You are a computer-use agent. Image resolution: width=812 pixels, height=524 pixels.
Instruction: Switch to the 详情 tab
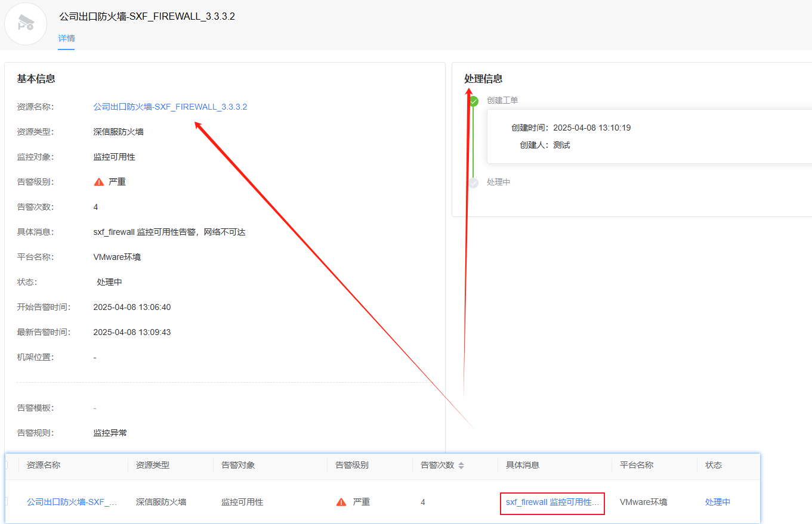66,38
